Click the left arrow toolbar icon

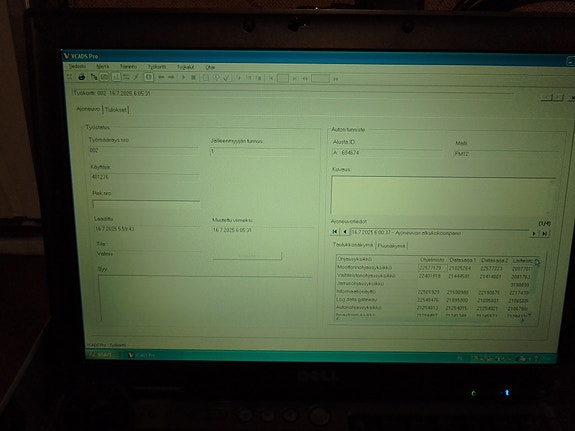click(x=161, y=77)
